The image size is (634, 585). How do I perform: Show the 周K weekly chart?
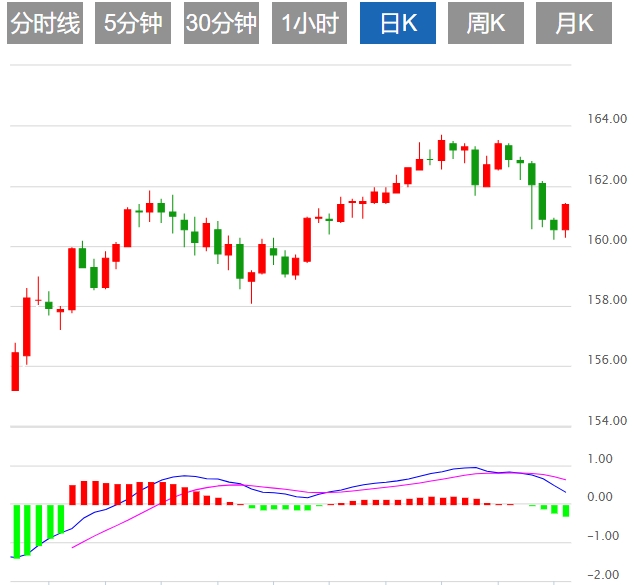pyautogui.click(x=485, y=24)
